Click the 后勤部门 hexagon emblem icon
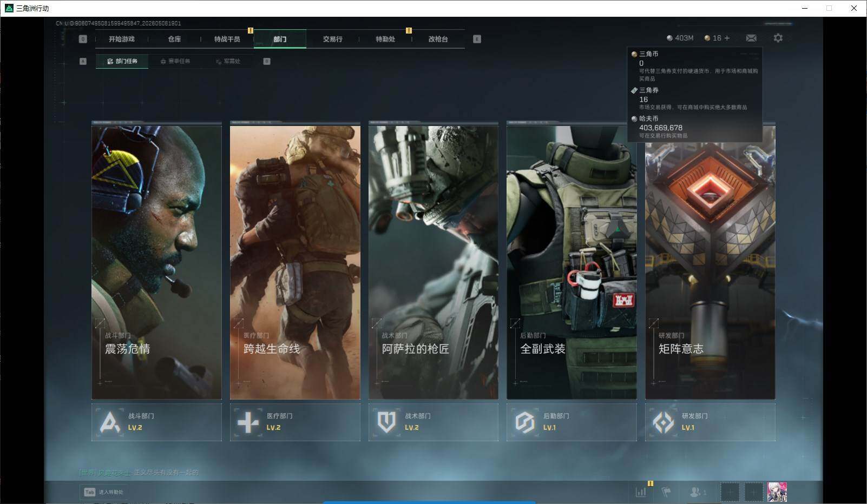The width and height of the screenshot is (867, 504). point(525,422)
